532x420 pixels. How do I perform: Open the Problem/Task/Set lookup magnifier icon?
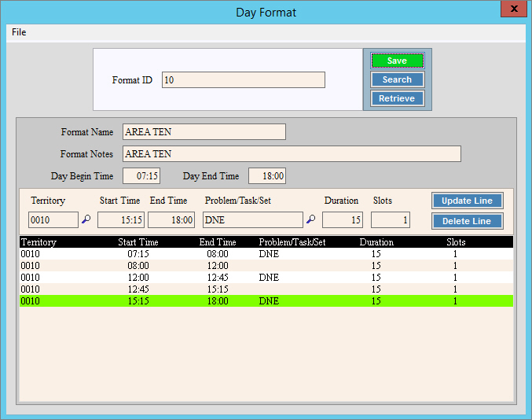[x=310, y=219]
